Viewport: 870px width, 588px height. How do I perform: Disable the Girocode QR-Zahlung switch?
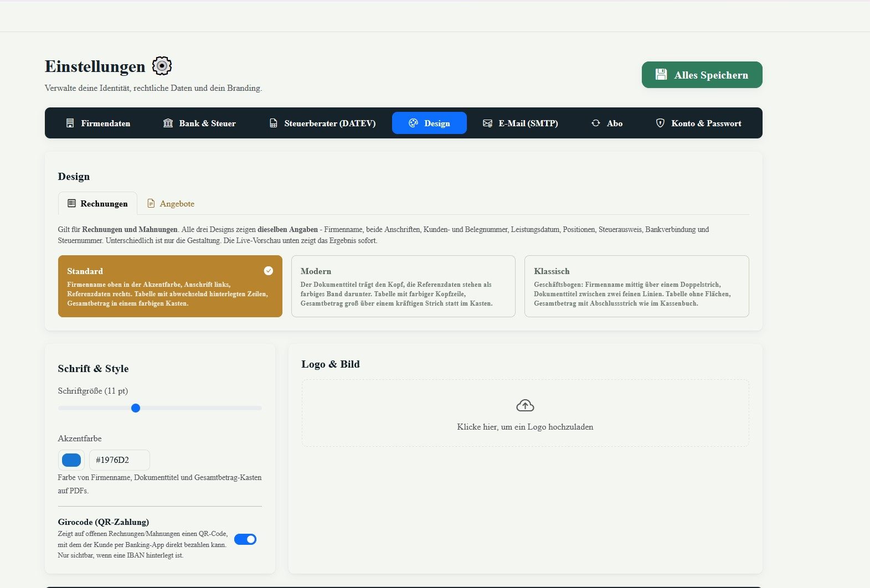point(245,539)
